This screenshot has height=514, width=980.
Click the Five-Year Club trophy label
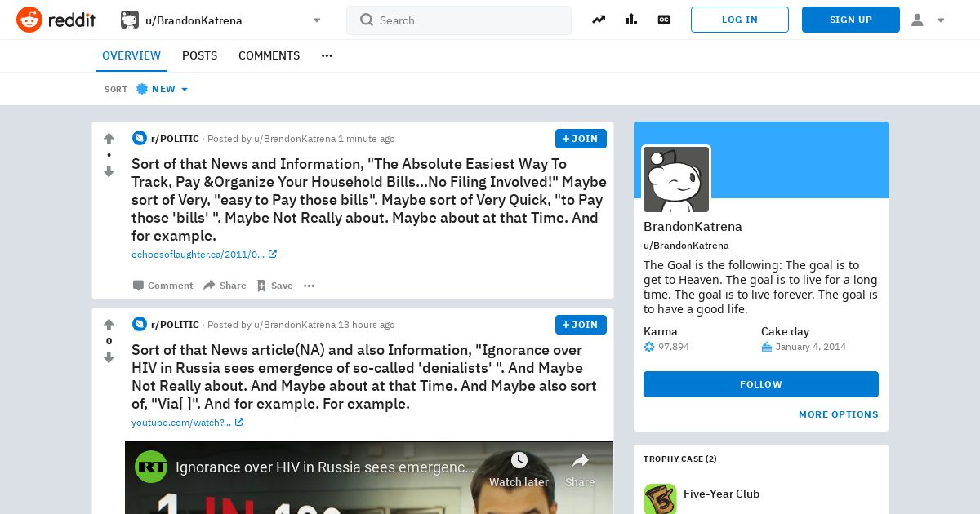point(721,494)
